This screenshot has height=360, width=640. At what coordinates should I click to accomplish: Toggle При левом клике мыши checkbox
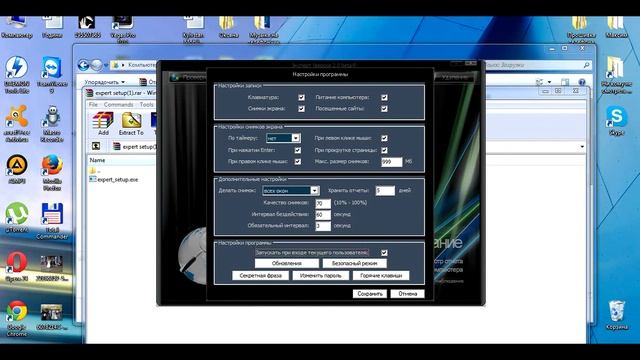pyautogui.click(x=384, y=138)
